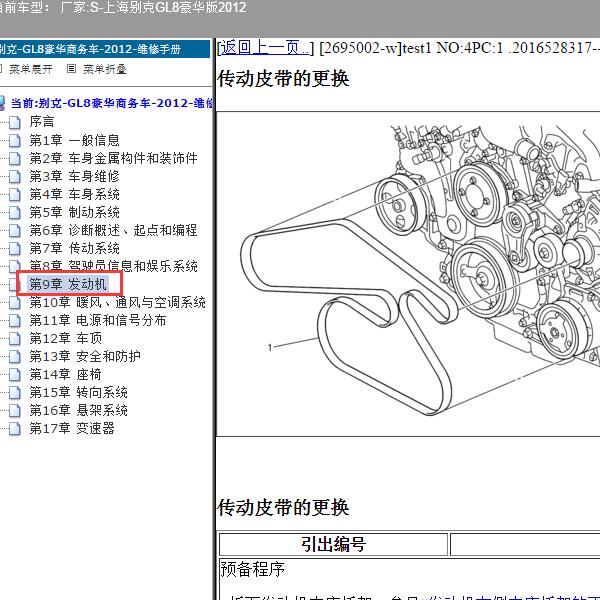600x600 pixels.
Task: Select 第9章 发动机 chapter
Action: tap(68, 284)
